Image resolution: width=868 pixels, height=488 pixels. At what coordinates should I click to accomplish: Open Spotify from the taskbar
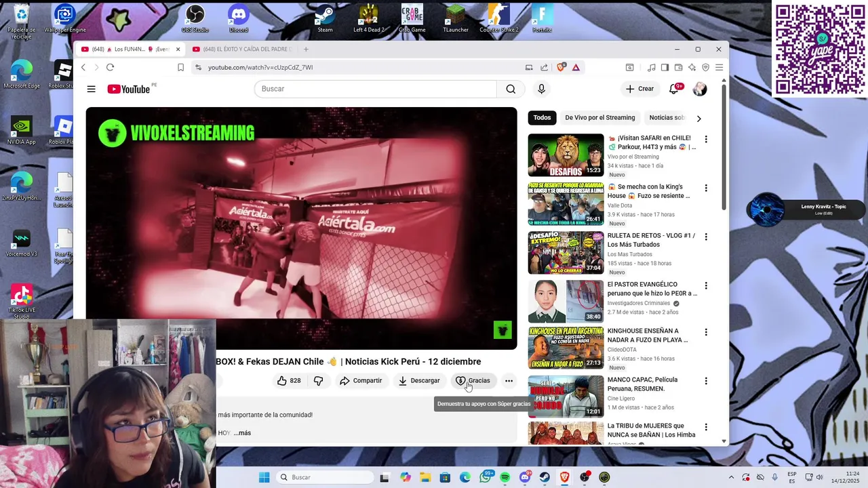click(x=505, y=477)
